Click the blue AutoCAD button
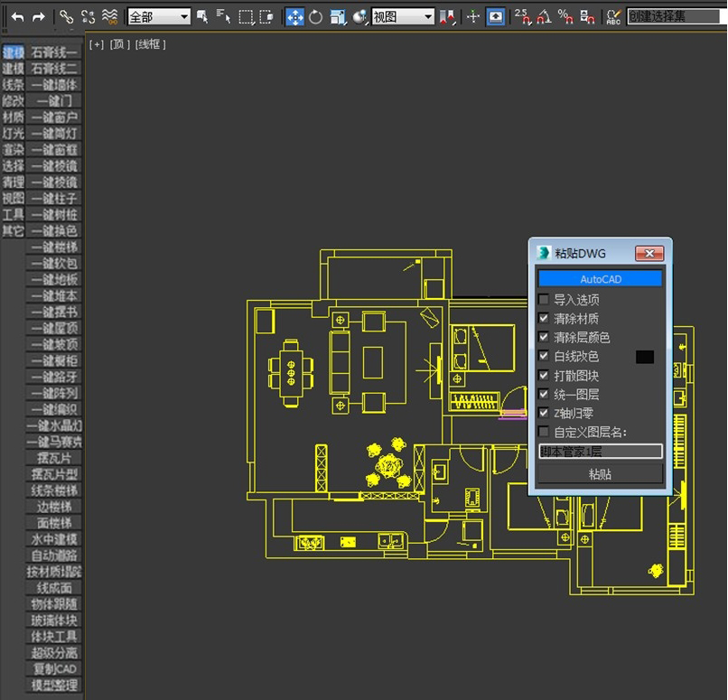 click(600, 279)
